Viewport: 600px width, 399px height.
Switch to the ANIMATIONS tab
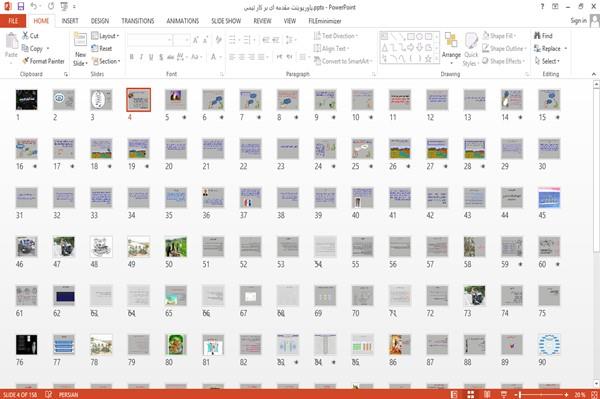click(x=183, y=21)
